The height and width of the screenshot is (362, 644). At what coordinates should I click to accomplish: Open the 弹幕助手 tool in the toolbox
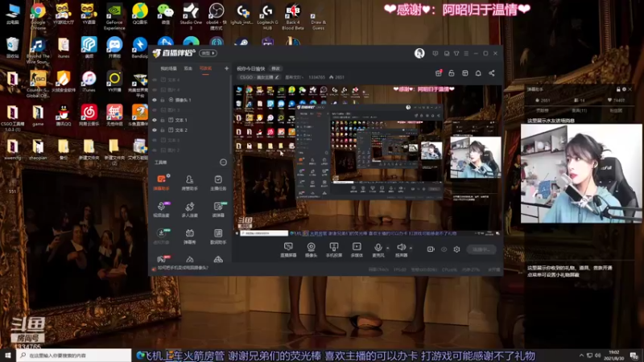click(x=162, y=183)
